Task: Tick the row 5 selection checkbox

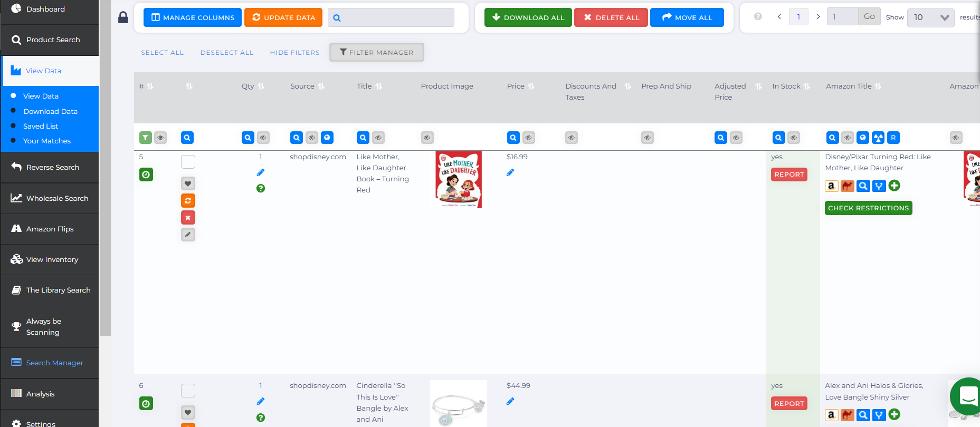Action: pos(188,162)
